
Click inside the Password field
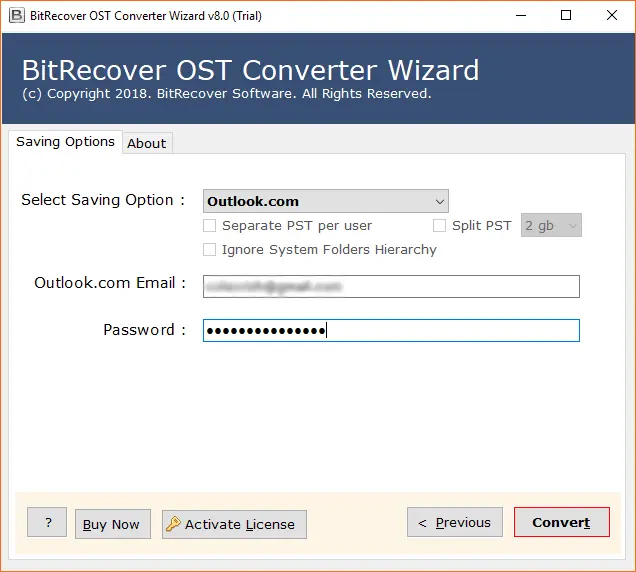pos(391,330)
